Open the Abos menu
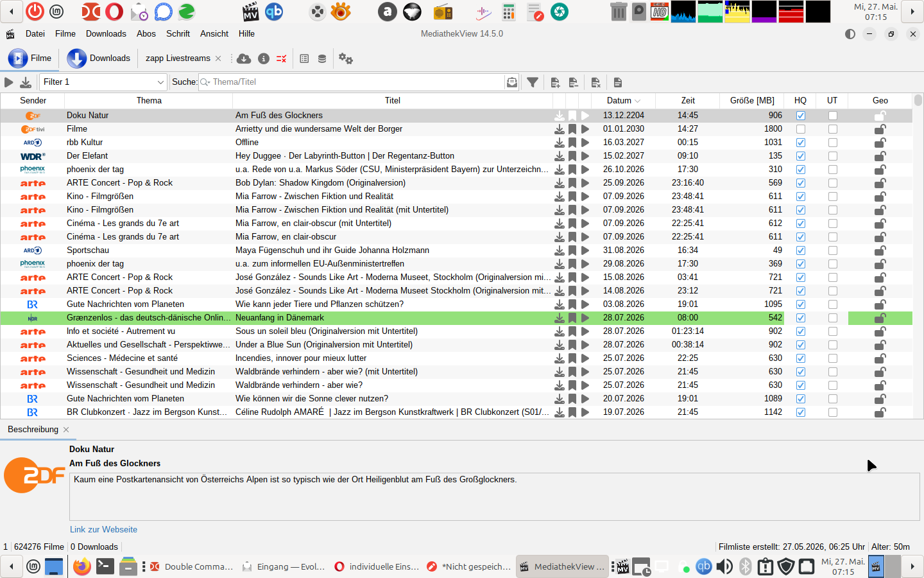Viewport: 924px width, 578px height. tap(146, 34)
